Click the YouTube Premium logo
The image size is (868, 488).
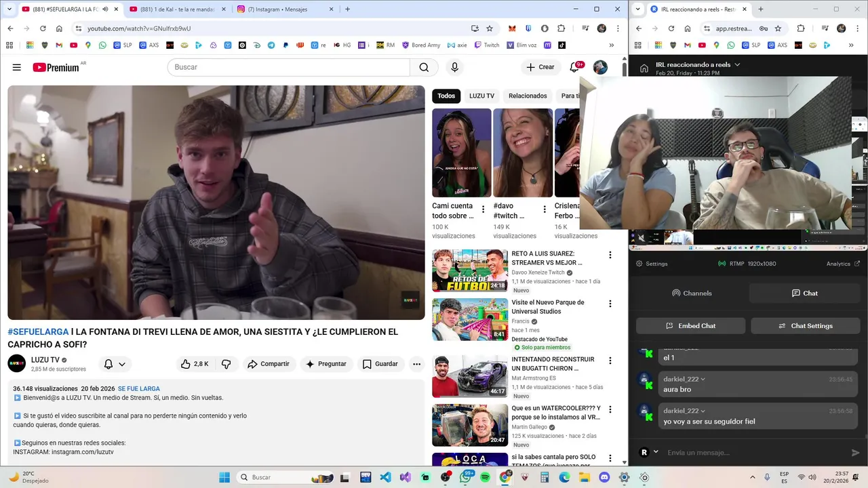click(56, 67)
